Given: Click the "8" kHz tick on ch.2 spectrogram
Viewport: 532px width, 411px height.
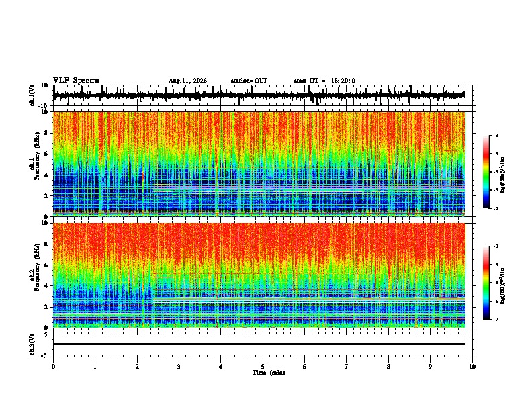Looking at the screenshot, I should click(46, 244).
